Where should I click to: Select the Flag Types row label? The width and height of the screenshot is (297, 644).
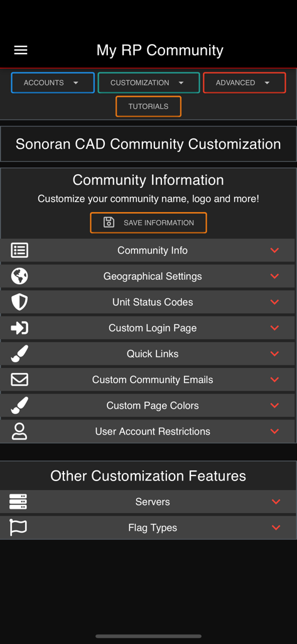tap(153, 528)
